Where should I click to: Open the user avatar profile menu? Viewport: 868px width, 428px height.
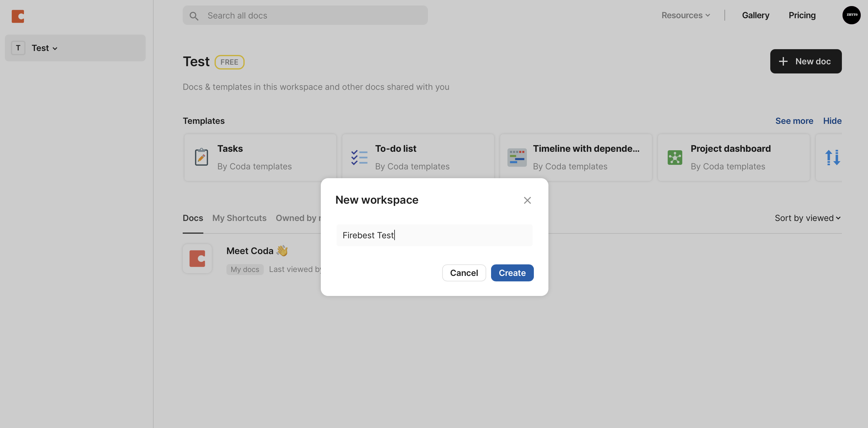(x=851, y=15)
